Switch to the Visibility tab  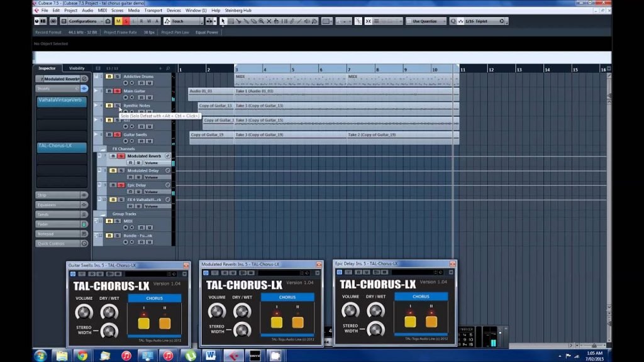(77, 68)
